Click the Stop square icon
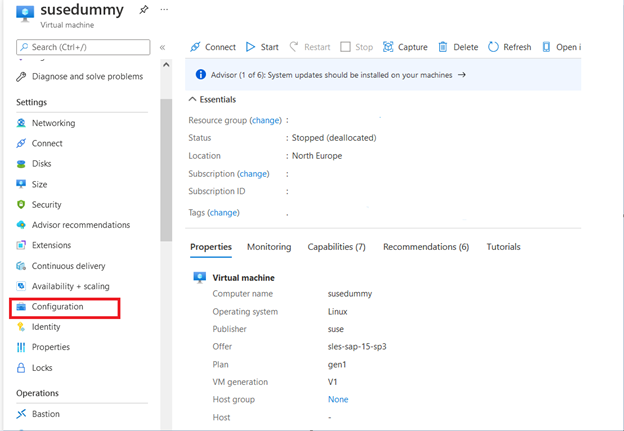Screen dimensions: 624x431 [345, 47]
